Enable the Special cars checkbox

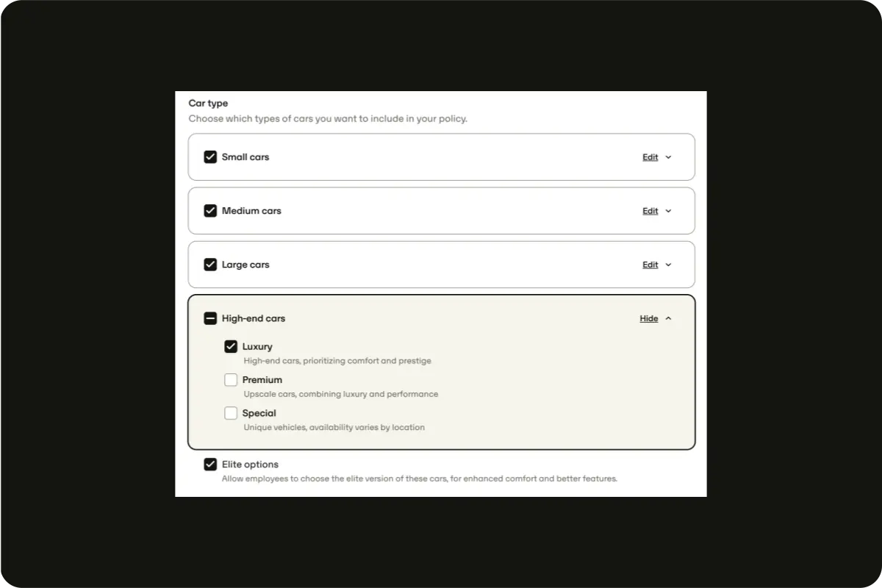point(231,413)
